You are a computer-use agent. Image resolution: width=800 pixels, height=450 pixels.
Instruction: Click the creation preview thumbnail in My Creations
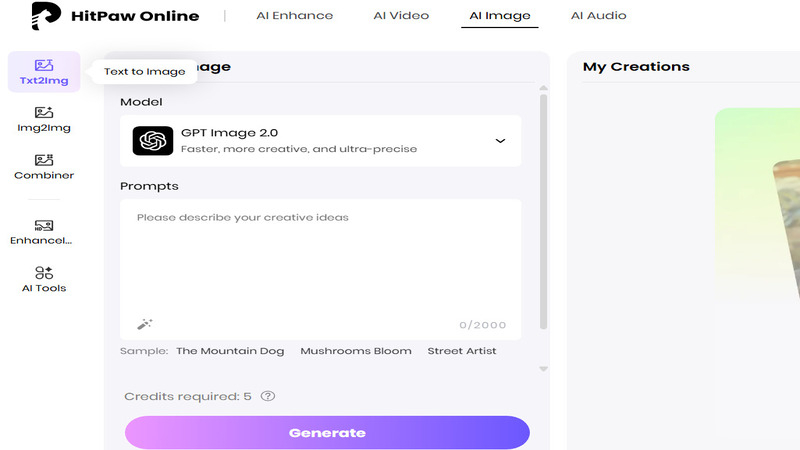pyautogui.click(x=758, y=207)
